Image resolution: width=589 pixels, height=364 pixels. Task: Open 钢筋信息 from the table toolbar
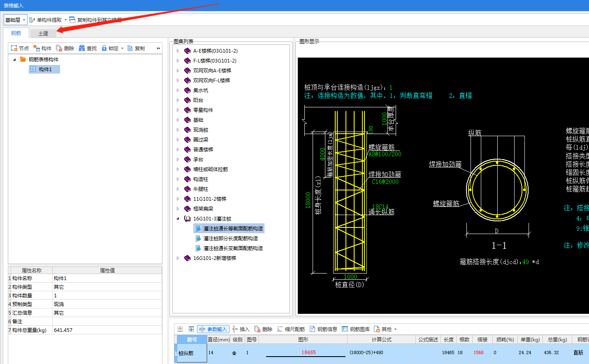click(x=323, y=329)
